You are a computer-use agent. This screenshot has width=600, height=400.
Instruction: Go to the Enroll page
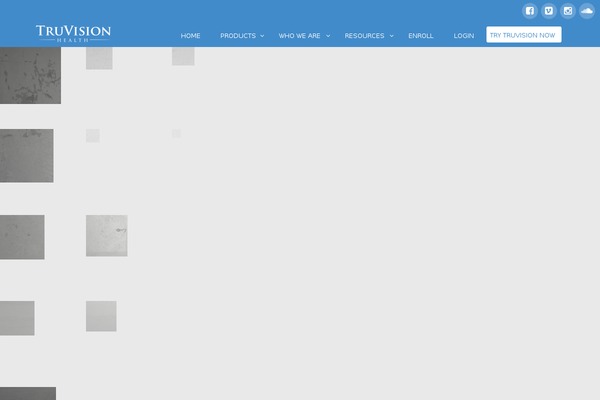click(421, 36)
